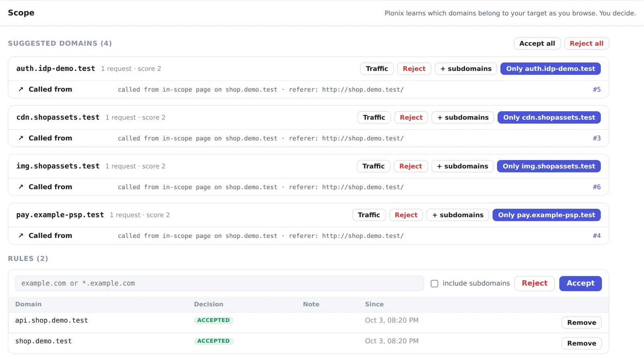Click the arrow icon under pay.example-psp.test

tap(21, 236)
